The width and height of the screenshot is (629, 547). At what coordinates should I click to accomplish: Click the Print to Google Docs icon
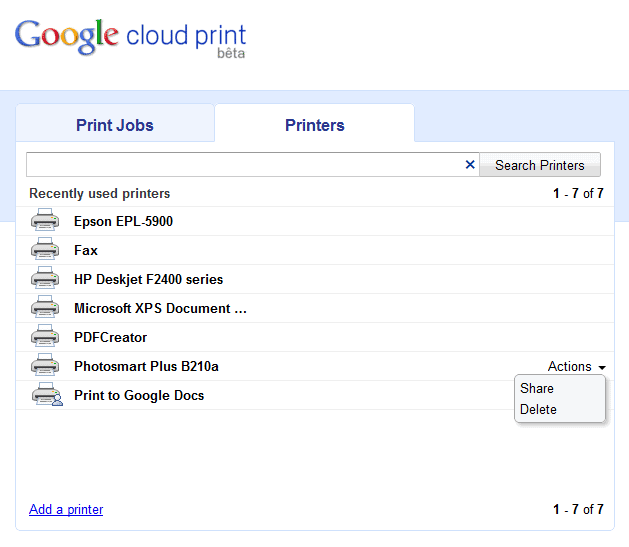(x=47, y=394)
